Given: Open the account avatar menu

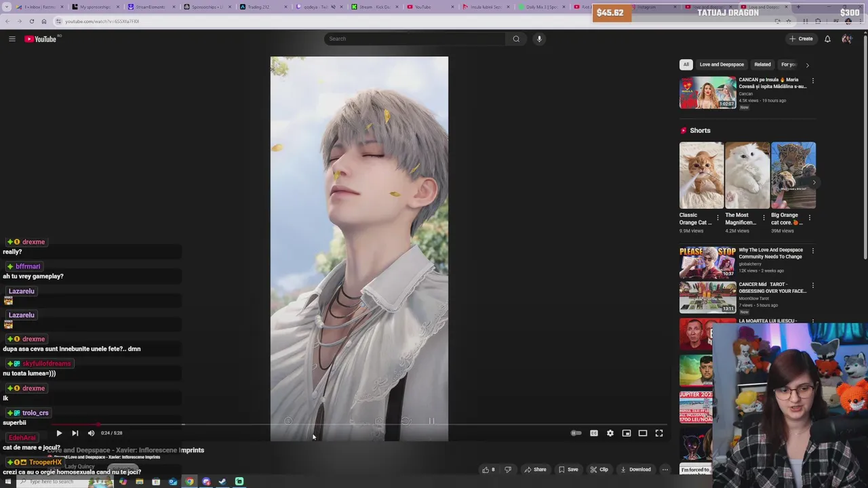Looking at the screenshot, I should tap(847, 39).
